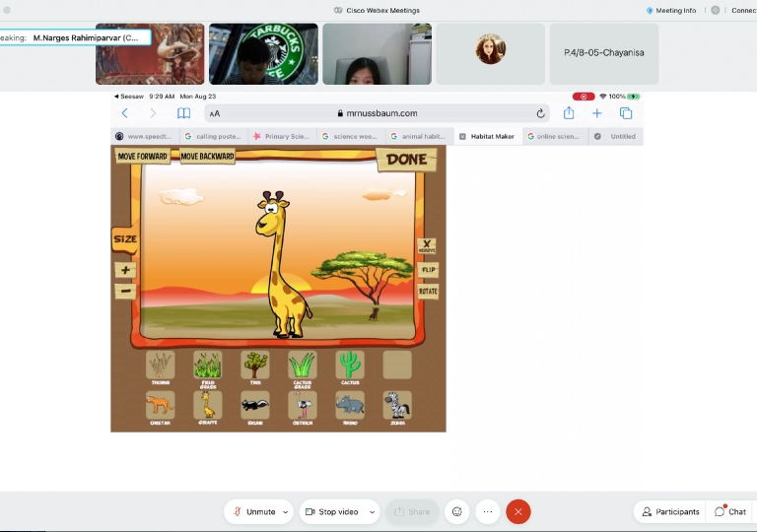The height and width of the screenshot is (532, 757).
Task: Switch to www.speedt... tab
Action: point(145,137)
